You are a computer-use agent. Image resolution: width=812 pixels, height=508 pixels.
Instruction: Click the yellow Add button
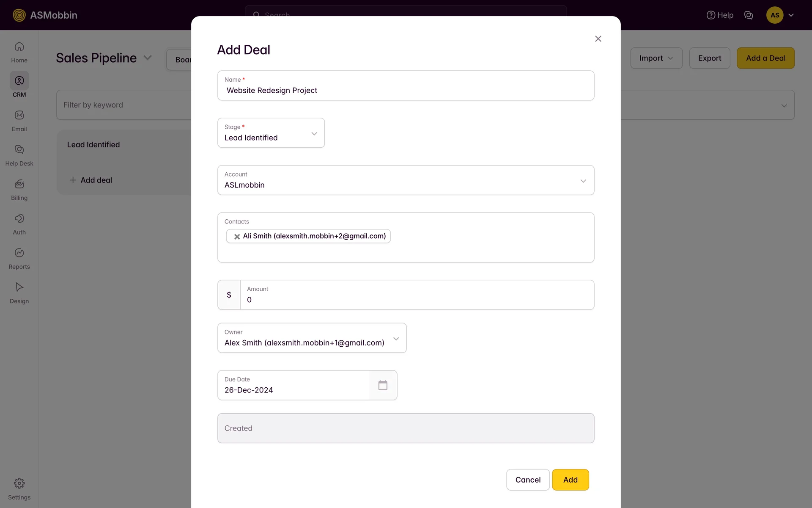click(570, 480)
